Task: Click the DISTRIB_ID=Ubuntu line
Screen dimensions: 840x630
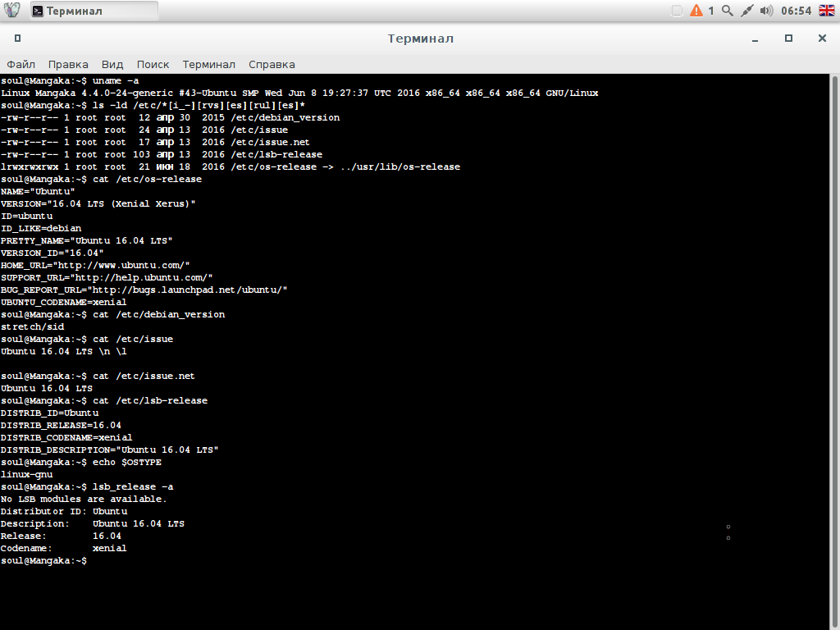Action: tap(49, 413)
